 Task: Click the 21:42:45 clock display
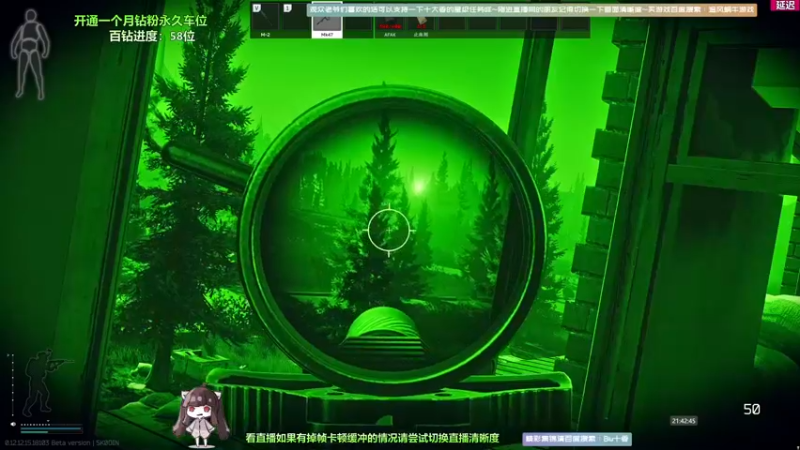[x=684, y=421]
